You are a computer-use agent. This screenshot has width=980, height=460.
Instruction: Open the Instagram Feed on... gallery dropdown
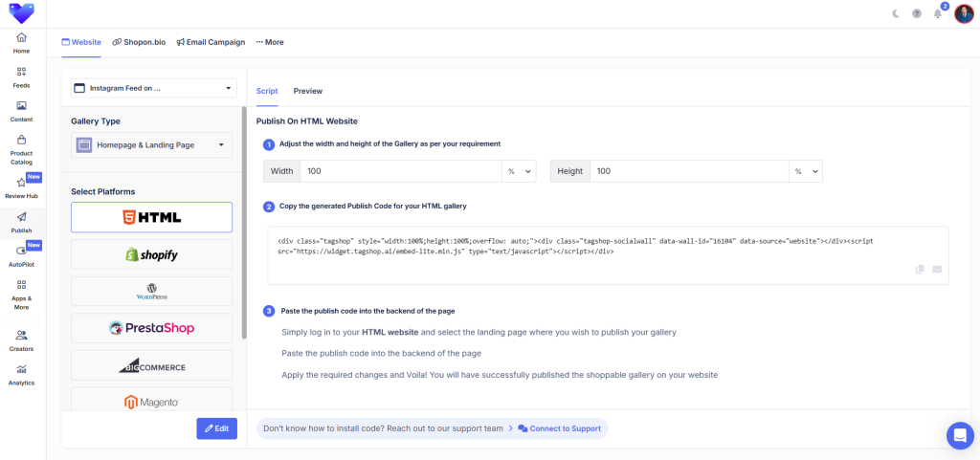point(154,88)
